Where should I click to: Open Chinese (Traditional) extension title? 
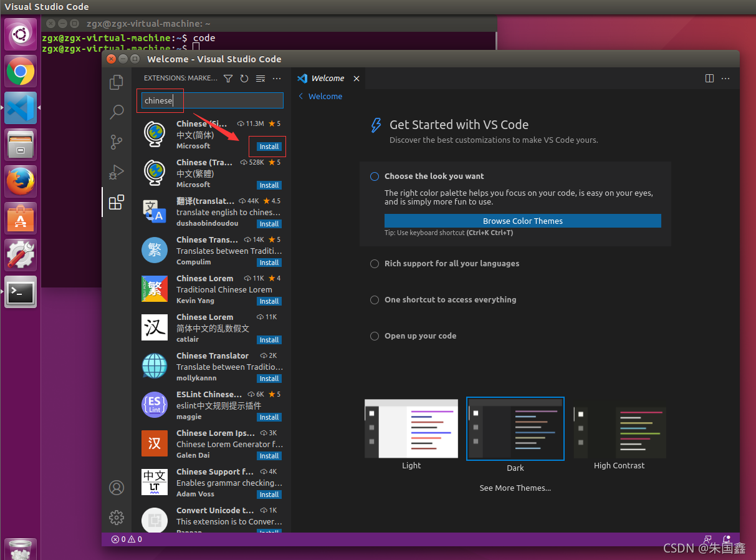click(x=204, y=162)
